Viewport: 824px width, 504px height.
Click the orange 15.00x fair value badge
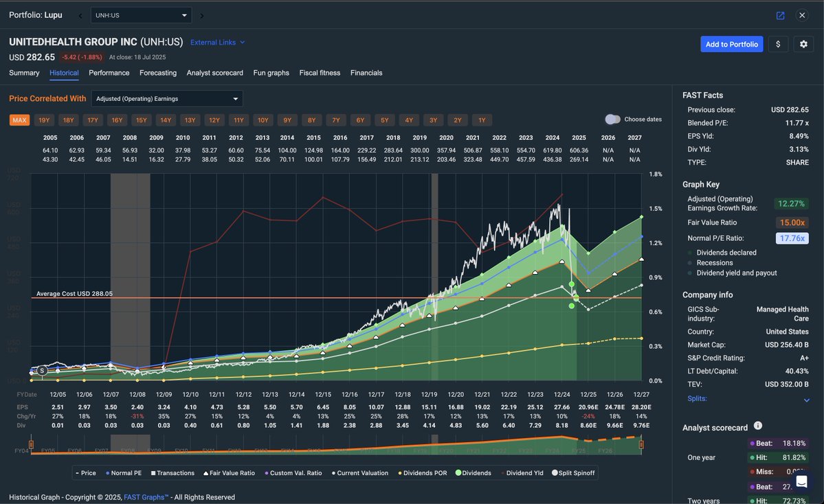pyautogui.click(x=792, y=222)
